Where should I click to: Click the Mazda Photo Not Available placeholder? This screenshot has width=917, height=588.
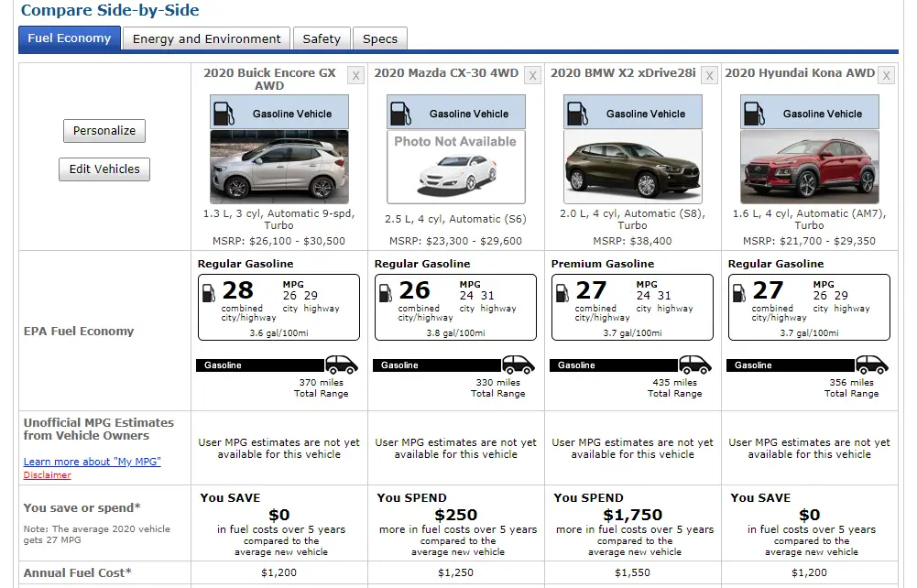[x=456, y=167]
